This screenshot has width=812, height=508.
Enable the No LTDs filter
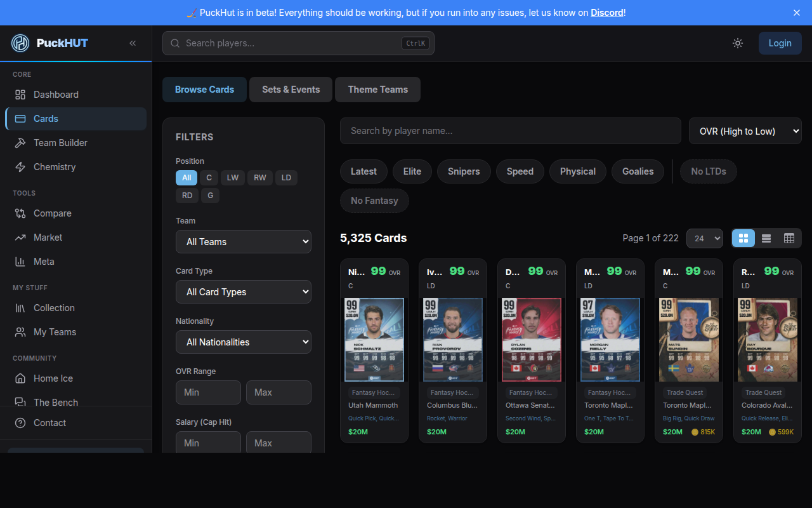click(x=708, y=171)
